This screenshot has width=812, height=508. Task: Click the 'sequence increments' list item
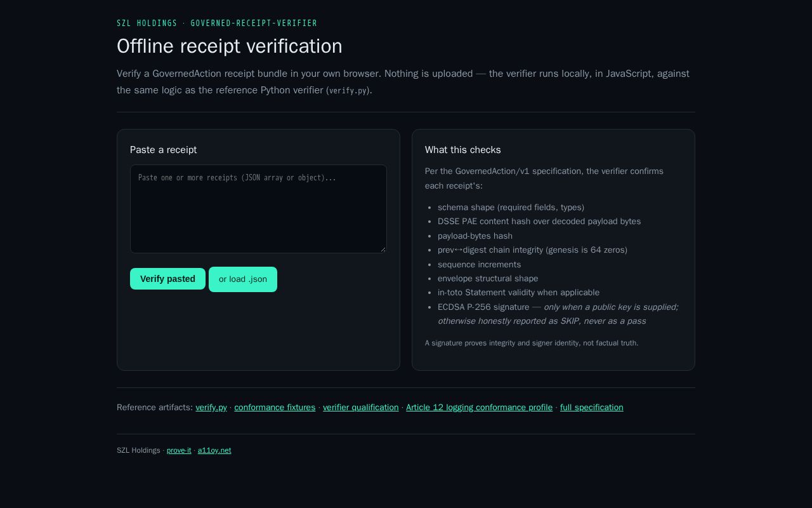[x=479, y=264]
